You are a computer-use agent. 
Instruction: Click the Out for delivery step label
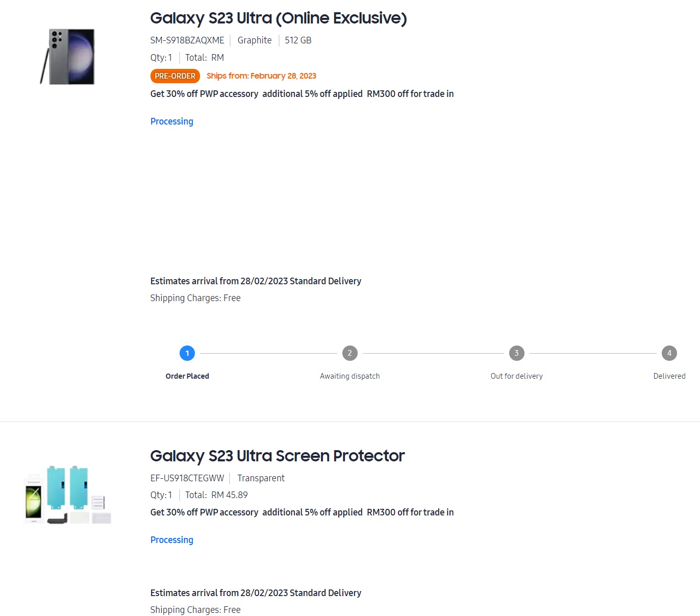click(x=517, y=376)
